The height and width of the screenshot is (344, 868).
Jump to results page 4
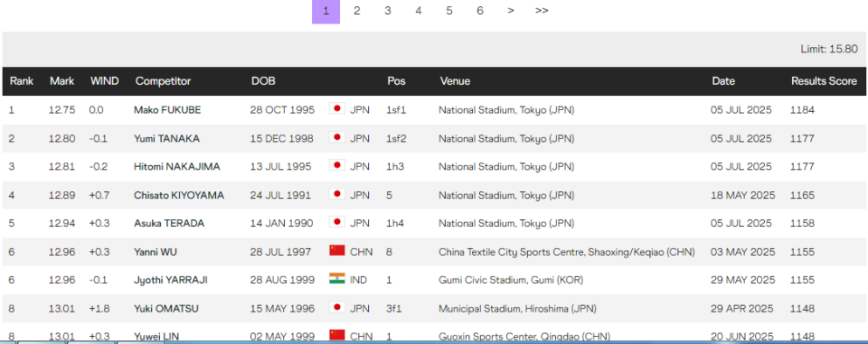(x=419, y=11)
